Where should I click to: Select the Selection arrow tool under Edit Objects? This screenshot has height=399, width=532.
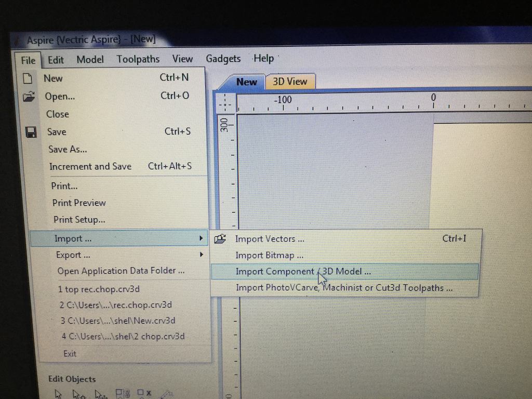tap(58, 395)
